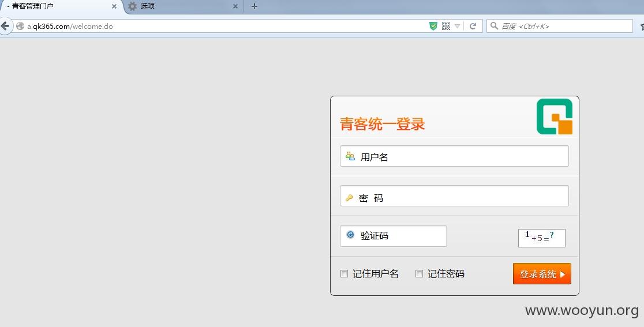
Task: Click the green-orange 青客 logo
Action: point(555,116)
